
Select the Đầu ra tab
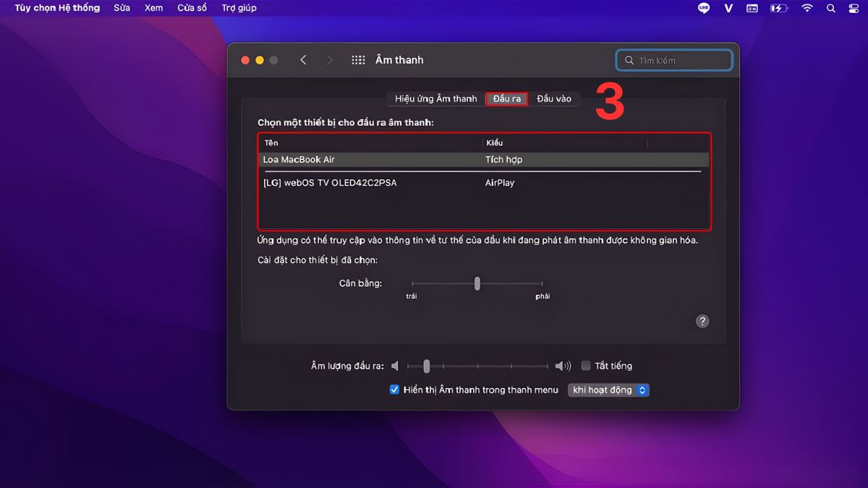506,99
